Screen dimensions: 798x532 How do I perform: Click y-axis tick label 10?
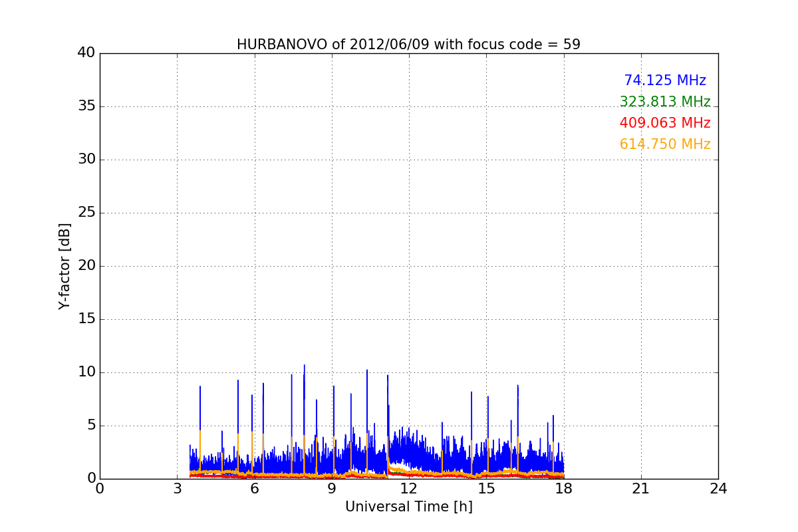coord(86,372)
